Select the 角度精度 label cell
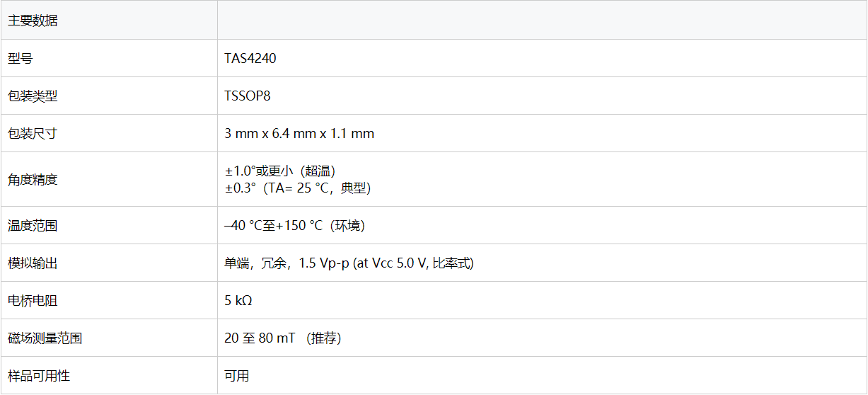The height and width of the screenshot is (395, 868). coord(33,180)
